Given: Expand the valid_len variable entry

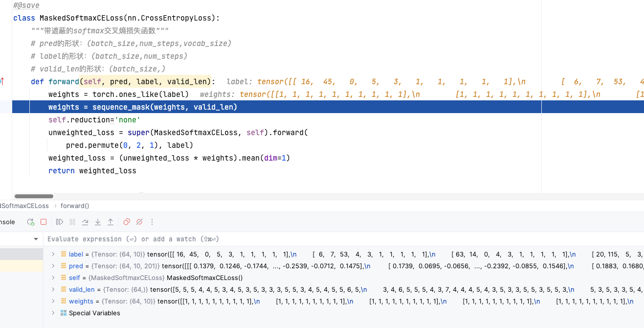Looking at the screenshot, I should click(x=52, y=289).
